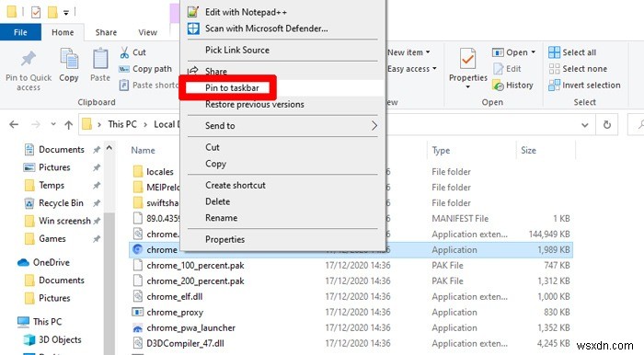
Task: Select 3D Objects in navigation pane
Action: [x=52, y=339]
